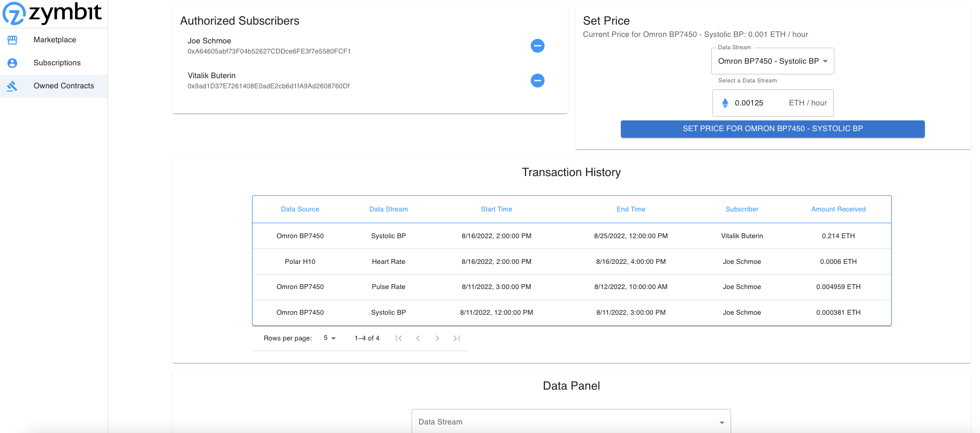Click Vitalik Buterin's wallet address
Screen dimensions: 980x433
pos(269,86)
